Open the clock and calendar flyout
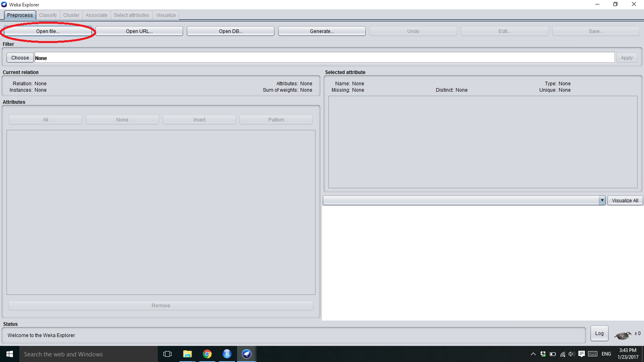 628,354
